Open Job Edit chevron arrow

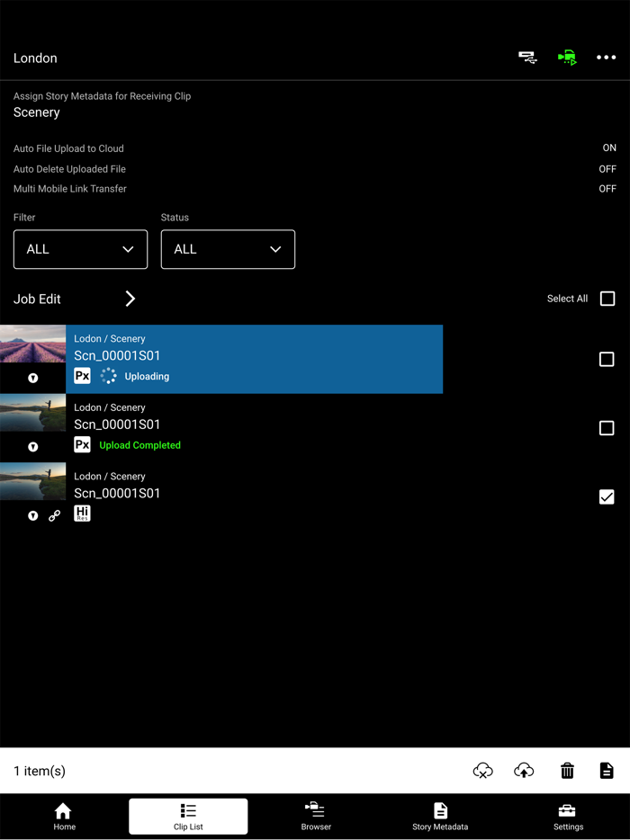(130, 299)
